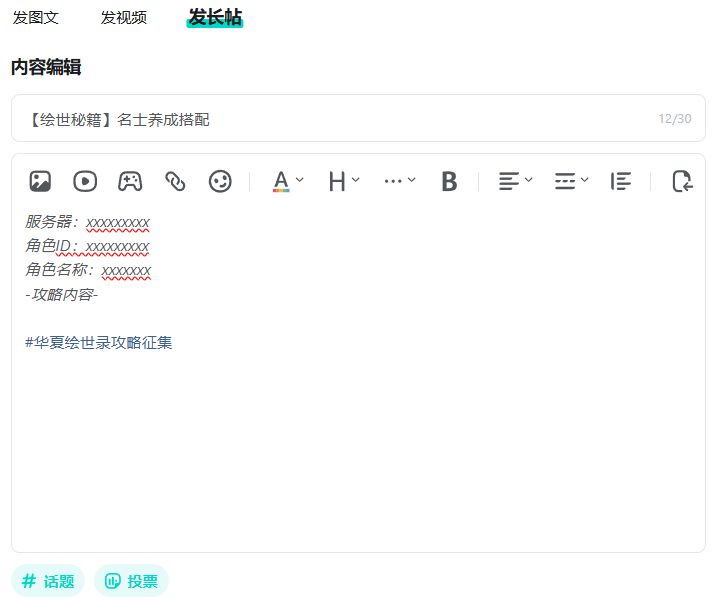The height and width of the screenshot is (602, 722).
Task: Insert a hyperlink with the chain icon
Action: 175,181
